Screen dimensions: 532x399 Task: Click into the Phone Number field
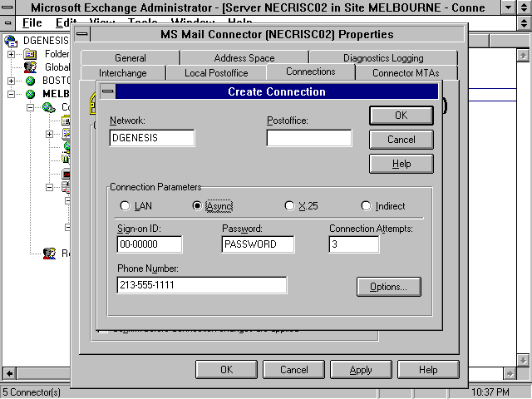[202, 285]
